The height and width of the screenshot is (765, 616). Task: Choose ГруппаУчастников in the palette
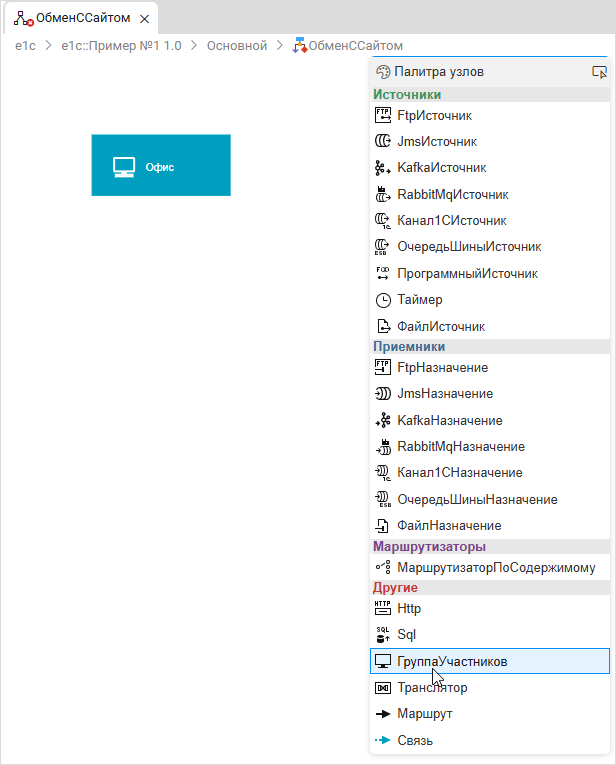coord(452,661)
